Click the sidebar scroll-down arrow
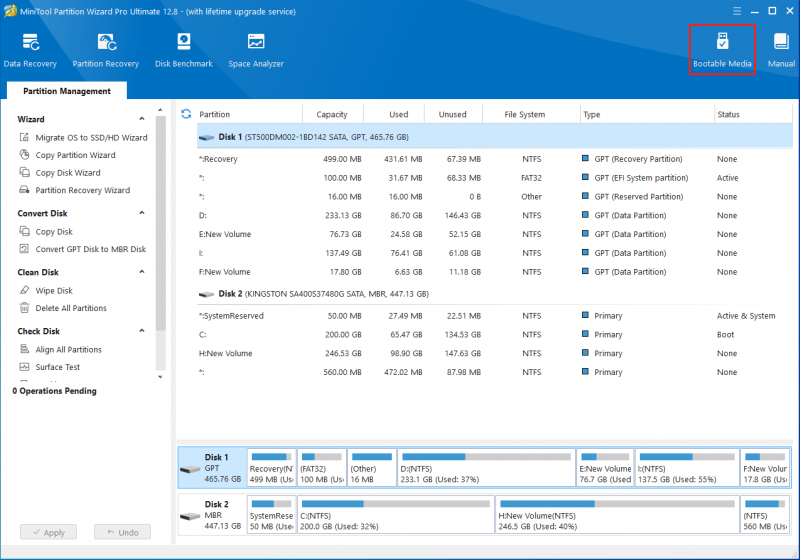 160,377
